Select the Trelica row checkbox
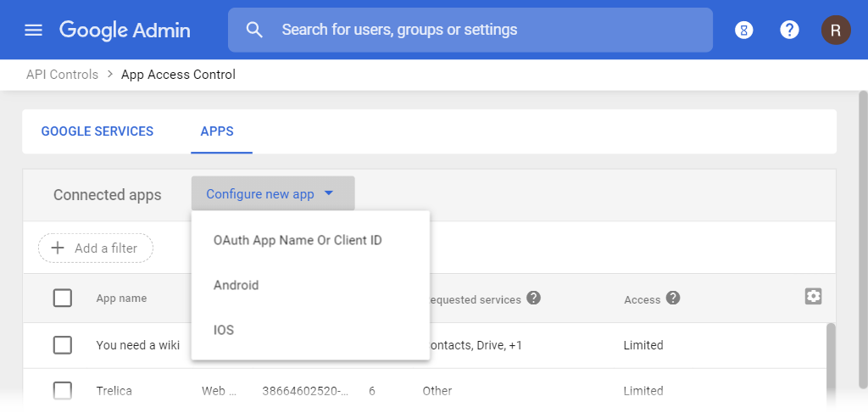Image resolution: width=868 pixels, height=413 pixels. 63,391
